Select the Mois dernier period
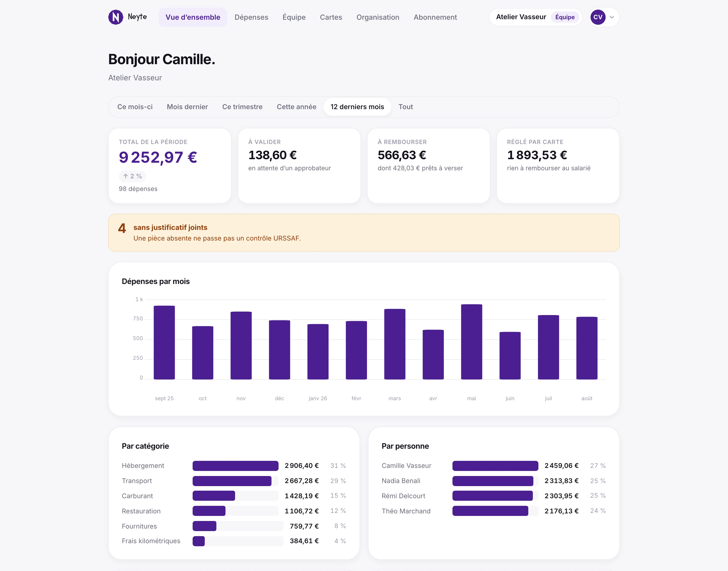 coord(187,107)
